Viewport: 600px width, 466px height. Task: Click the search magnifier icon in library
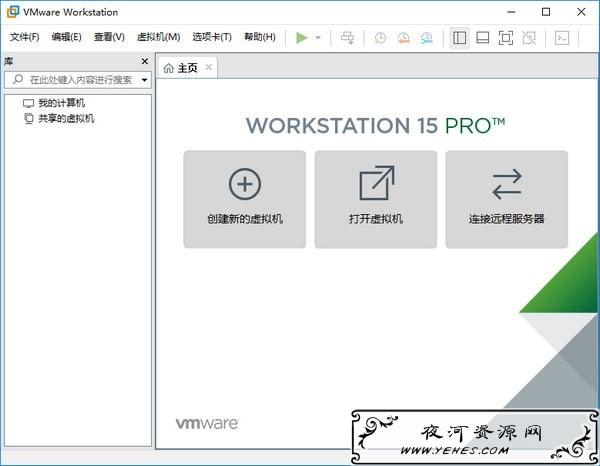[18, 79]
